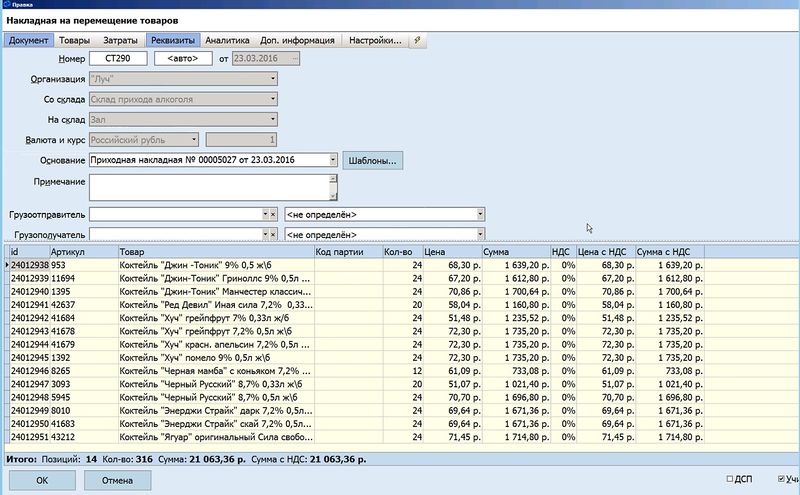Open the Грузоотправитель dropdown arrow
The height and width of the screenshot is (495, 800).
click(265, 215)
